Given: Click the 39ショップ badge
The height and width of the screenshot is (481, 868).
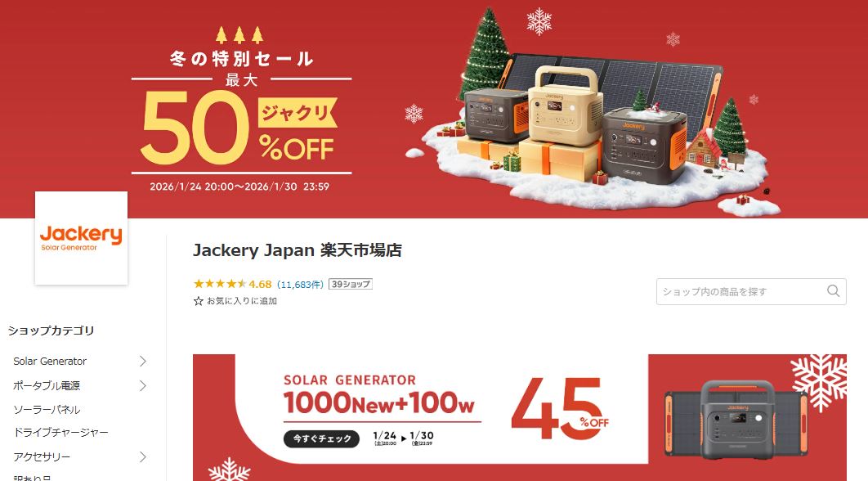Looking at the screenshot, I should 351,284.
